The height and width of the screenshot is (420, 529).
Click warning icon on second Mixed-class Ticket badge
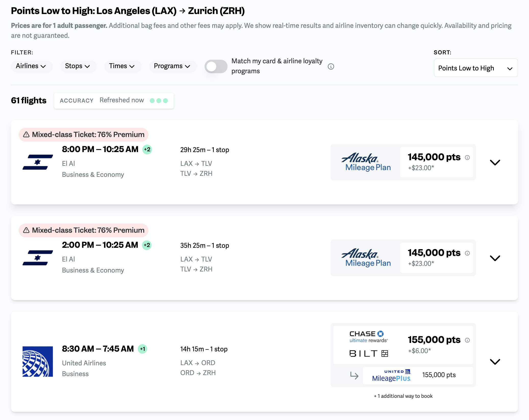point(26,230)
